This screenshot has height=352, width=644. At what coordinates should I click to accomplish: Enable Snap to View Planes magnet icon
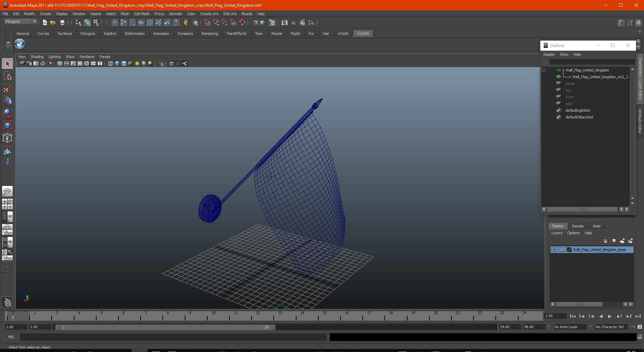point(233,22)
